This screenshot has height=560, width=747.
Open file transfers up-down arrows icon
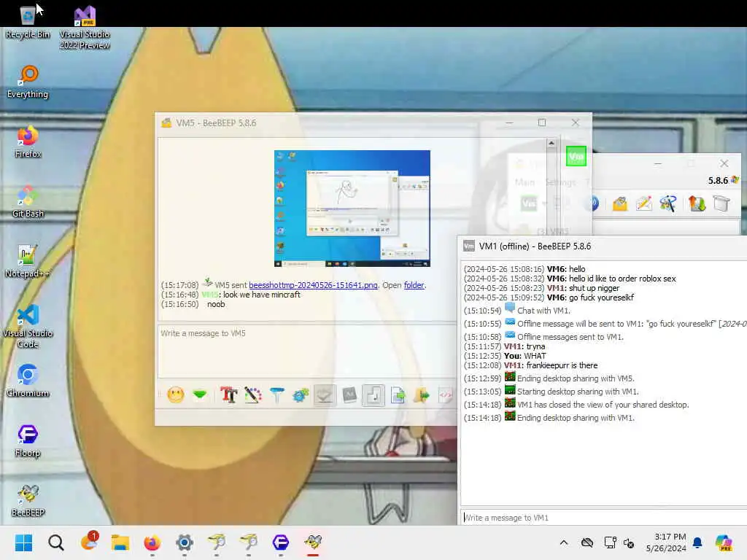(x=697, y=204)
